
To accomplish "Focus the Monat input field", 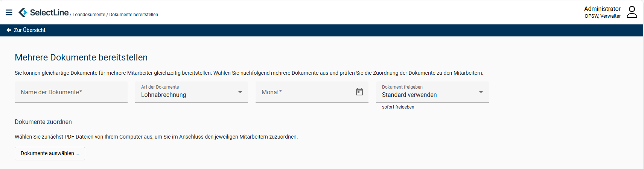I will (305, 92).
